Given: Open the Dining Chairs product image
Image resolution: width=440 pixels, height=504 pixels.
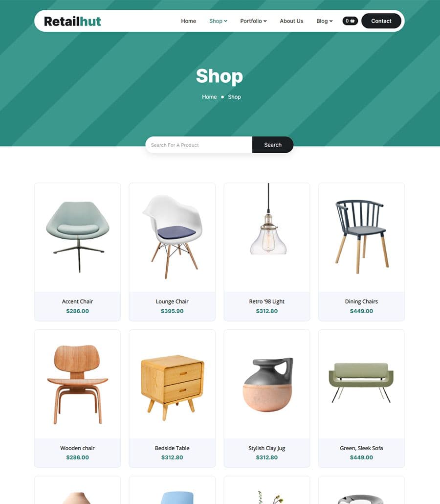Looking at the screenshot, I should pyautogui.click(x=361, y=237).
